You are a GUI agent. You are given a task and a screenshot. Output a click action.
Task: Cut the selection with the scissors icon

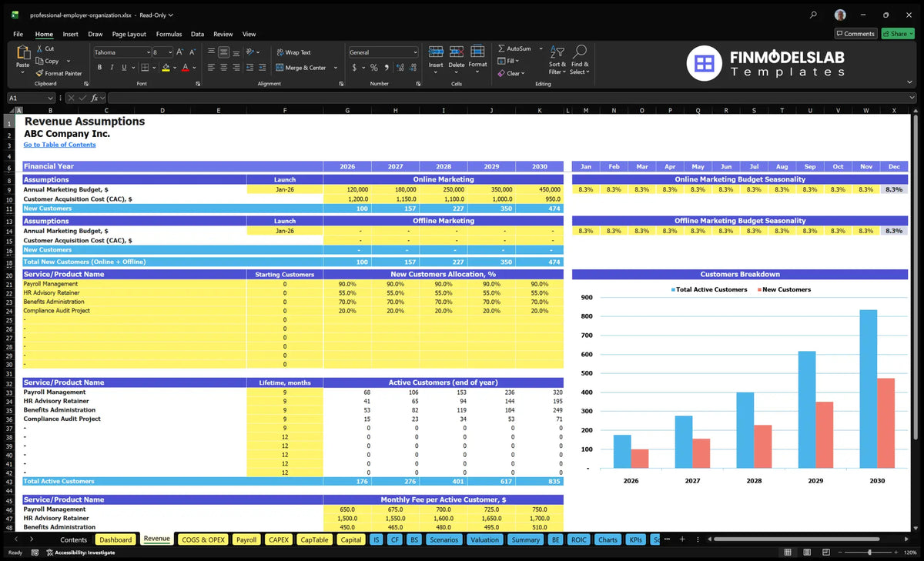[x=39, y=48]
